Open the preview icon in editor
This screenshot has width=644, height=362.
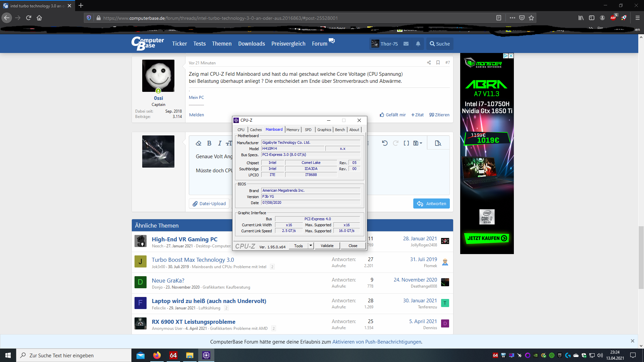click(x=438, y=143)
